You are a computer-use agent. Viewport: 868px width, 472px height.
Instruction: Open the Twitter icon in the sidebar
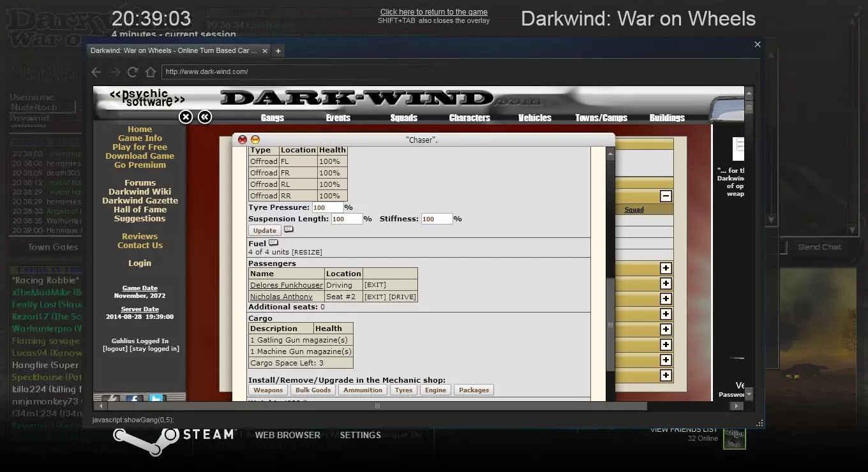(x=156, y=399)
